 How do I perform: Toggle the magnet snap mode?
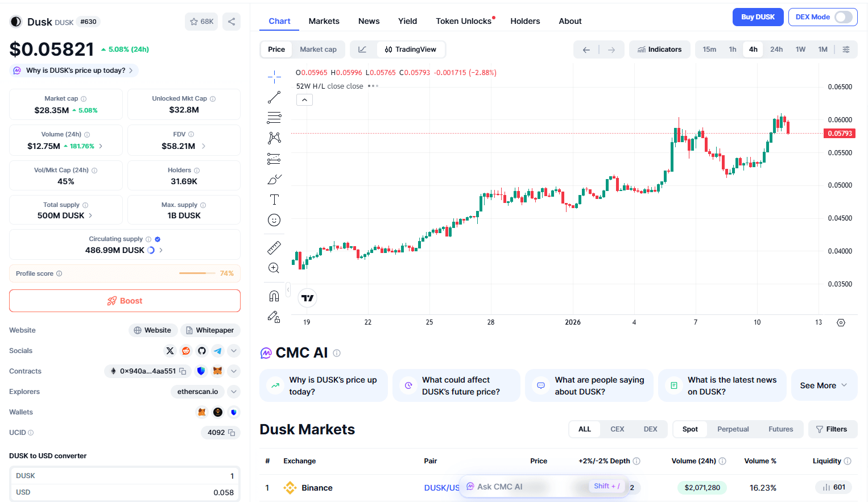pyautogui.click(x=274, y=296)
